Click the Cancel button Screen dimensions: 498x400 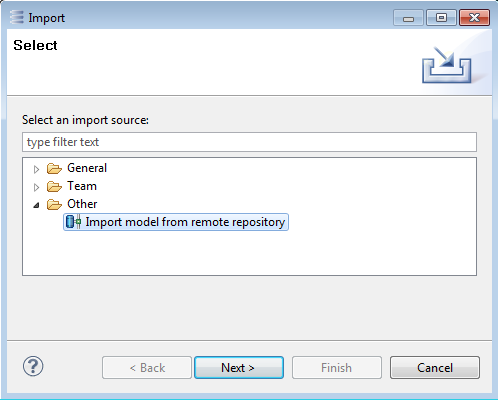coord(435,368)
